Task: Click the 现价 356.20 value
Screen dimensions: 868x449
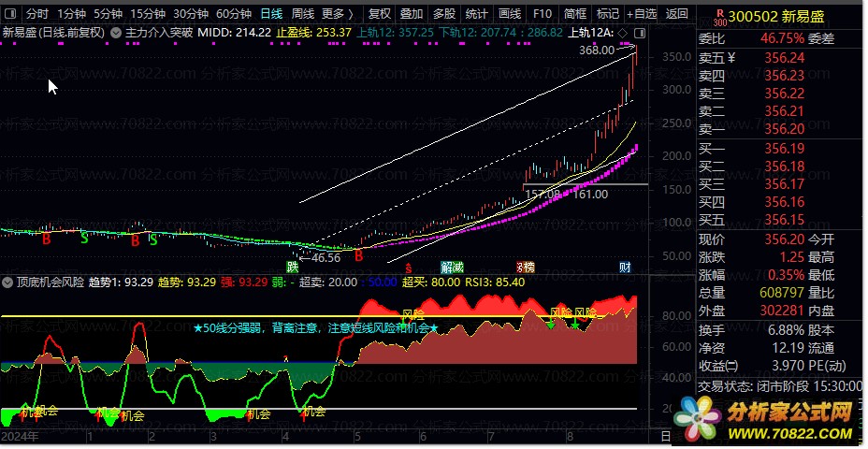Action: [x=785, y=239]
